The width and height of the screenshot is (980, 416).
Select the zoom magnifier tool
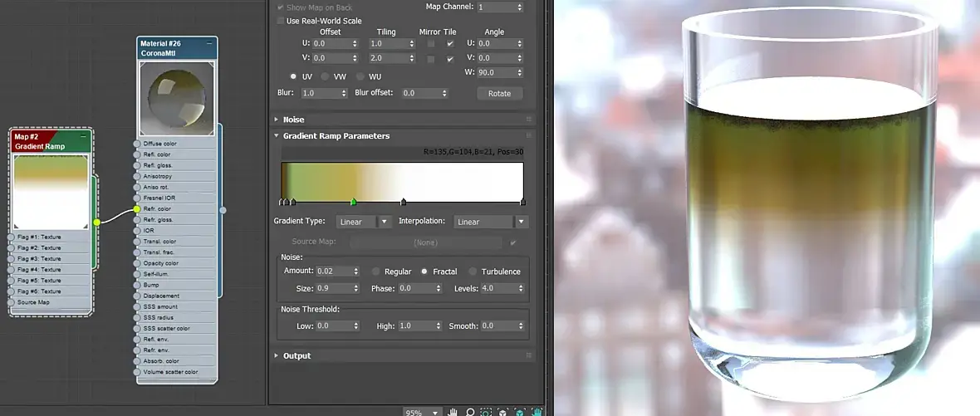coord(470,412)
